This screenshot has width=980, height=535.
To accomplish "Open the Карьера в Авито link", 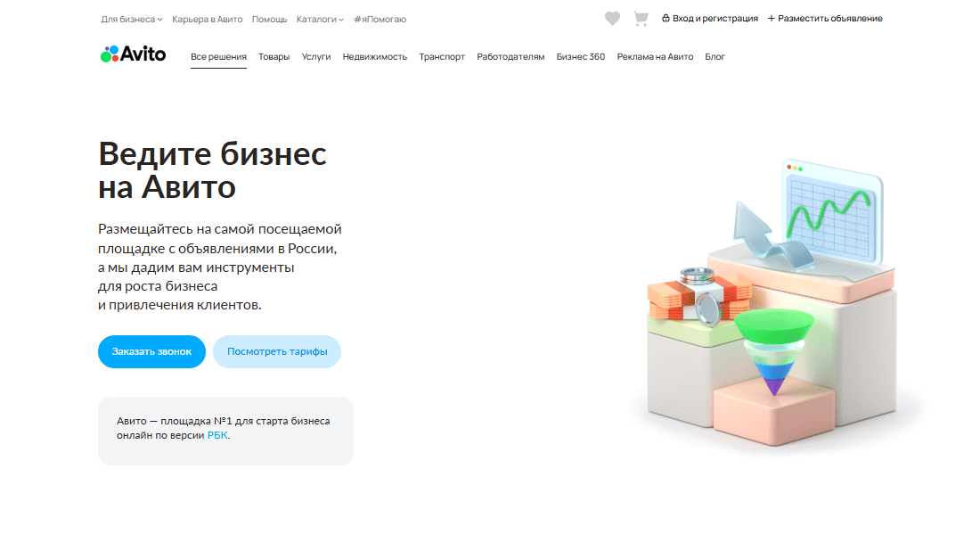I will (207, 20).
